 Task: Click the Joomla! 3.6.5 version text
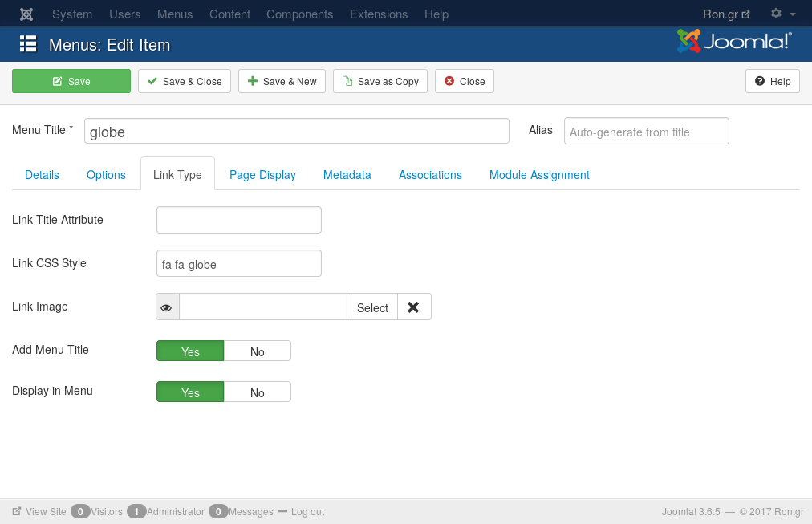pyautogui.click(x=691, y=512)
